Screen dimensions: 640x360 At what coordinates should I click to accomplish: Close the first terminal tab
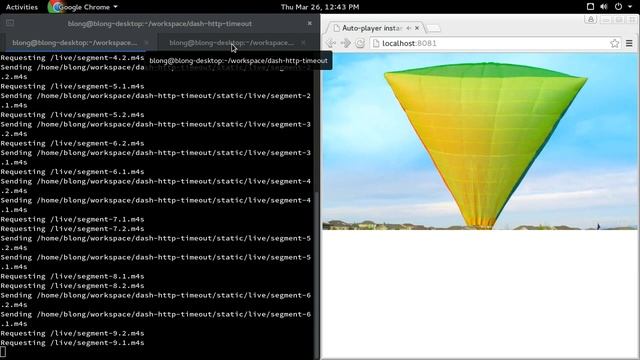coord(147,42)
